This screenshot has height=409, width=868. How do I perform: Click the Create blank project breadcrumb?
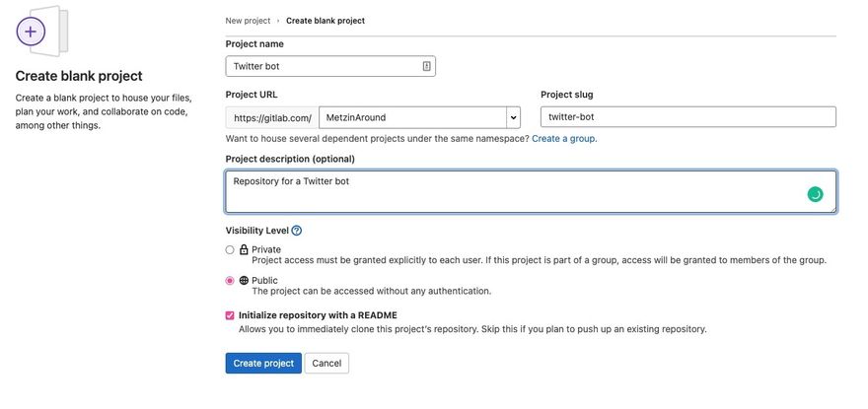[325, 21]
